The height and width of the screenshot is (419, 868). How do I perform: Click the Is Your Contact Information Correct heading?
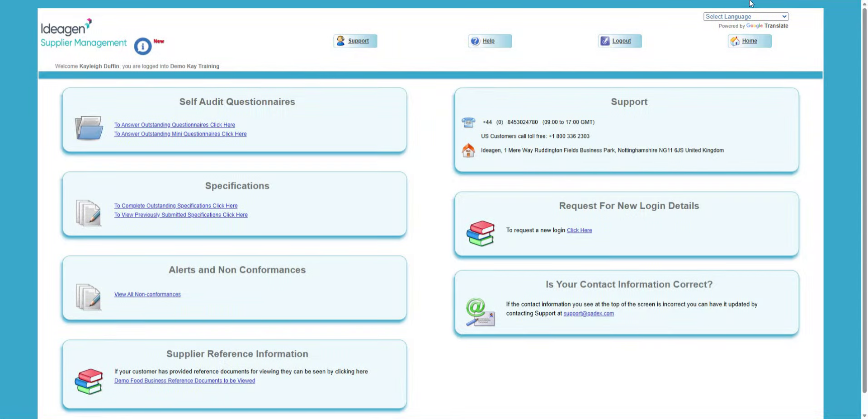coord(629,284)
